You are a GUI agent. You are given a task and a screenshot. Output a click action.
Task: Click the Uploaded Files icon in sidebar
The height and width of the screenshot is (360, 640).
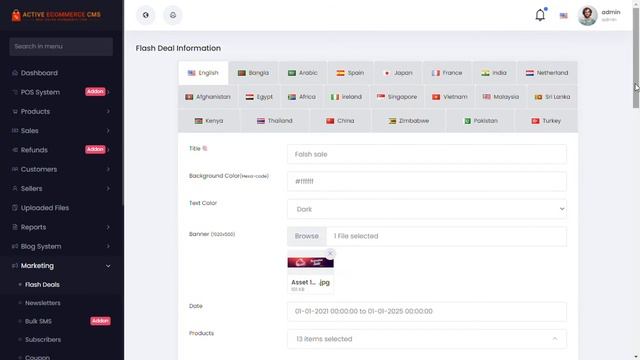(15, 208)
